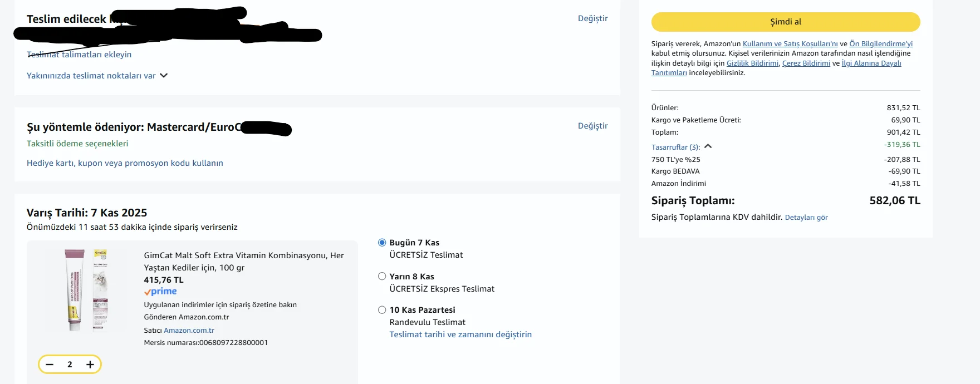The width and height of the screenshot is (980, 384).
Task: Select 10 Kas Pazartesi scheduled delivery
Action: [x=382, y=310]
